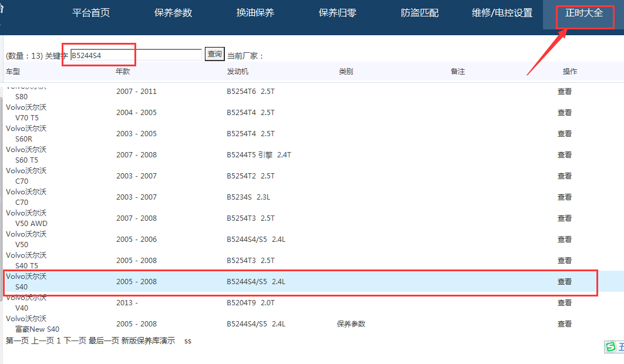Select the 防盗匹配 tab
The image size is (624, 364).
coord(420,13)
